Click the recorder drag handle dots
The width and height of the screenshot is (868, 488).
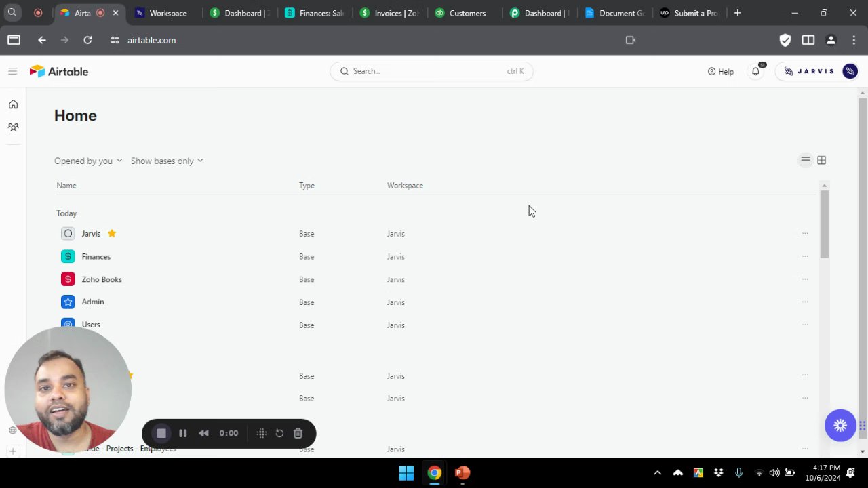261,433
